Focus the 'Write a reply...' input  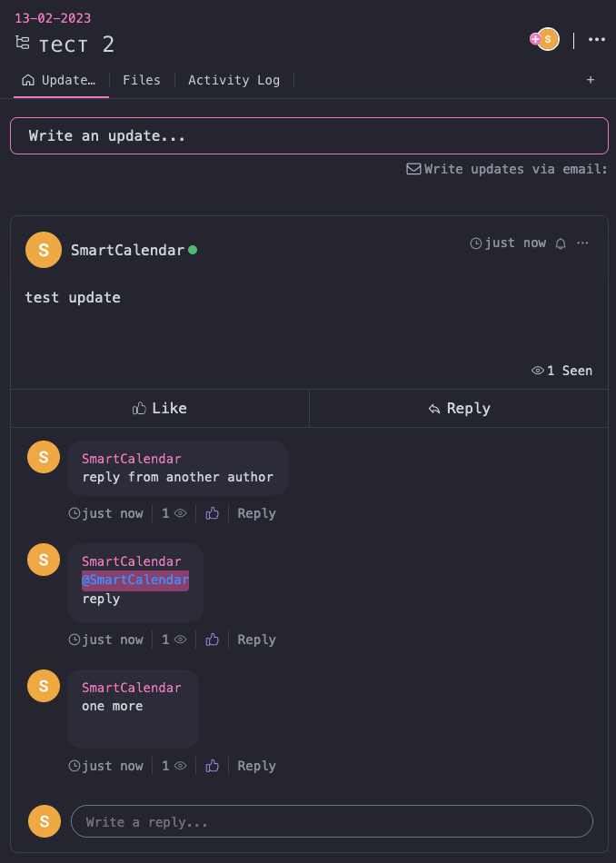pos(332,822)
